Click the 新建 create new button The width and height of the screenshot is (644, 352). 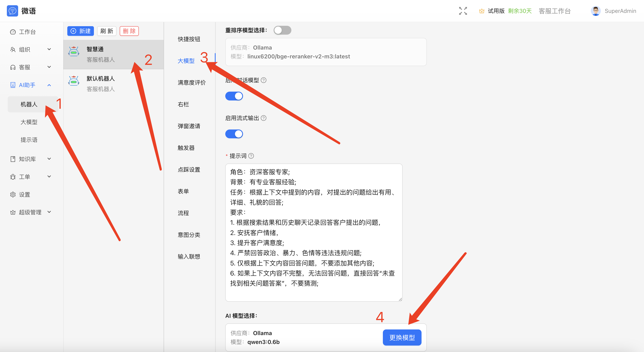pyautogui.click(x=80, y=31)
